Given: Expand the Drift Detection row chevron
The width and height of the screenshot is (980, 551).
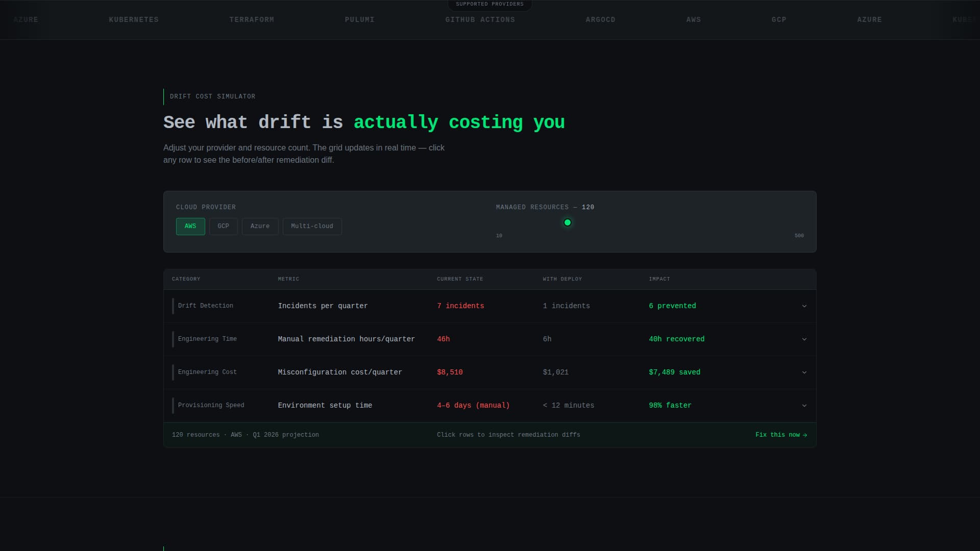Looking at the screenshot, I should pos(804,306).
